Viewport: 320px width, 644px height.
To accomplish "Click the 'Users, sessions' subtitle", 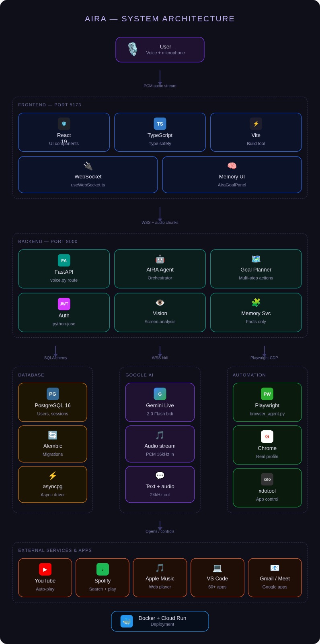I will pos(53,414).
